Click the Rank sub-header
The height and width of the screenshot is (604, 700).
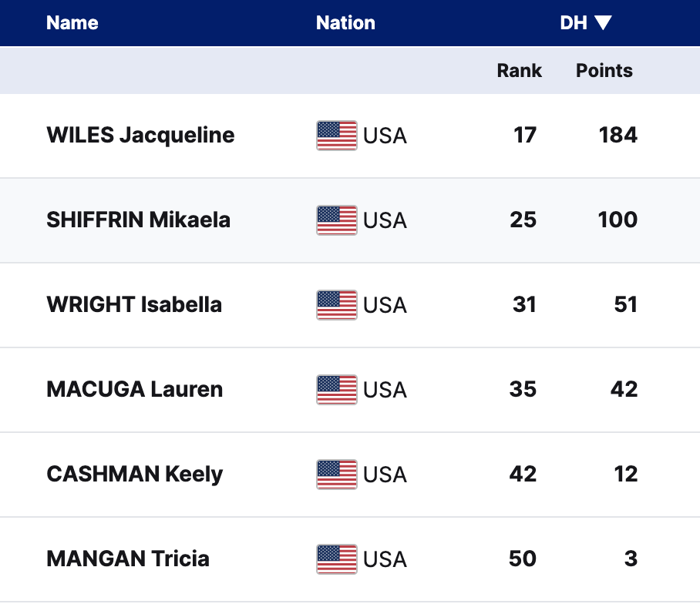(x=519, y=71)
